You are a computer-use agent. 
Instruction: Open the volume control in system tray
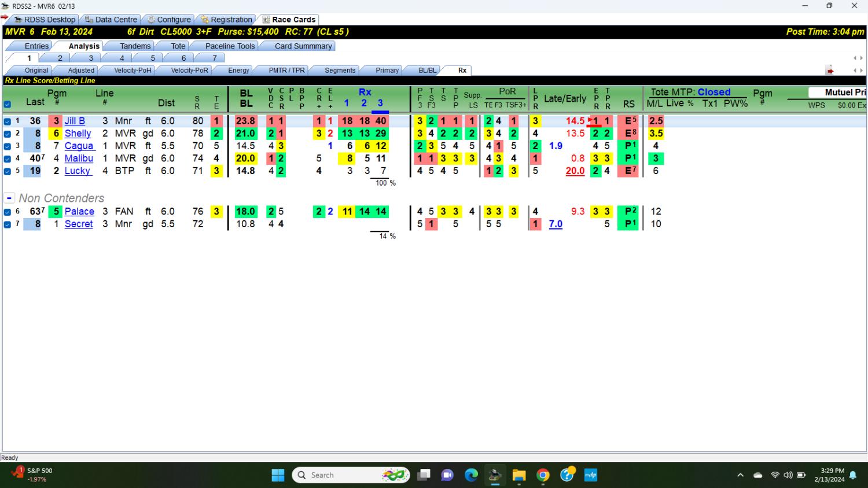click(x=788, y=475)
